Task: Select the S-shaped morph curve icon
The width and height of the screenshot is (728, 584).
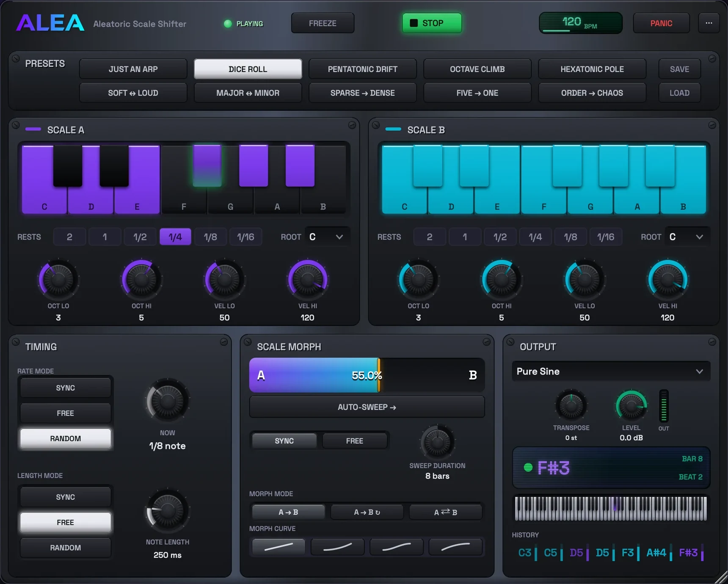Action: pos(396,547)
